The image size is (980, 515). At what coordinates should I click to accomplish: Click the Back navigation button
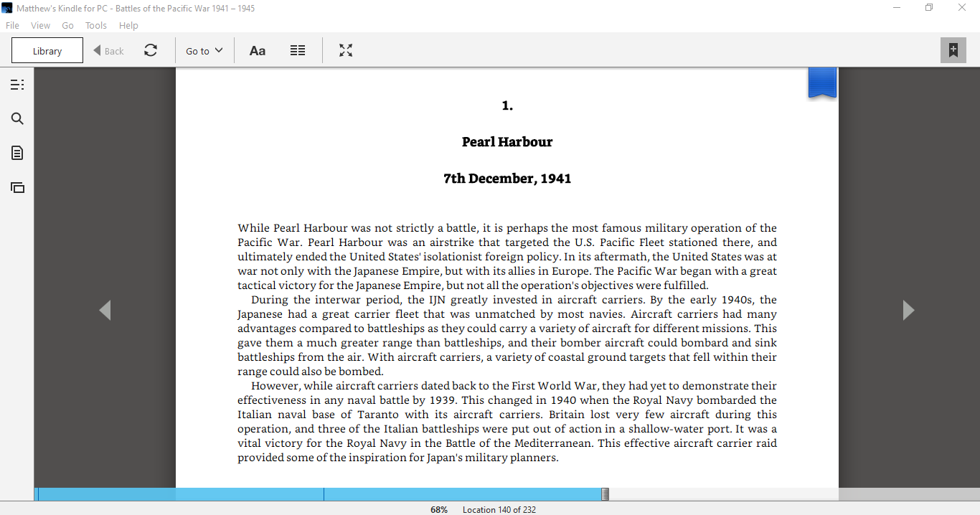(108, 50)
